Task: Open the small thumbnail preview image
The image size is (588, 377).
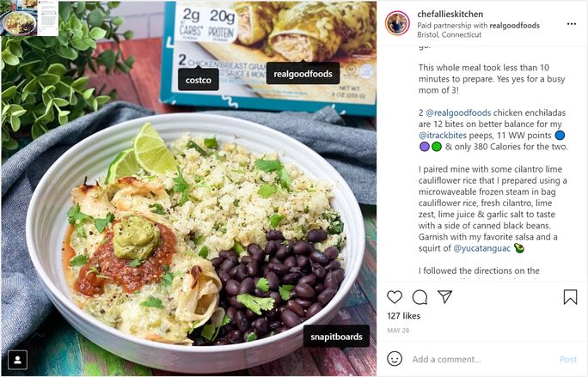Action: pos(29,18)
